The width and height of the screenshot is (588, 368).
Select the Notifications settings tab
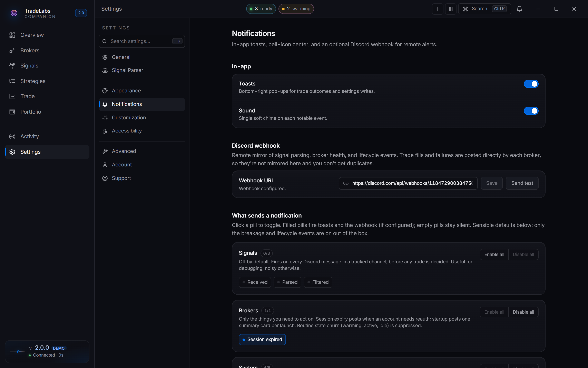point(142,104)
